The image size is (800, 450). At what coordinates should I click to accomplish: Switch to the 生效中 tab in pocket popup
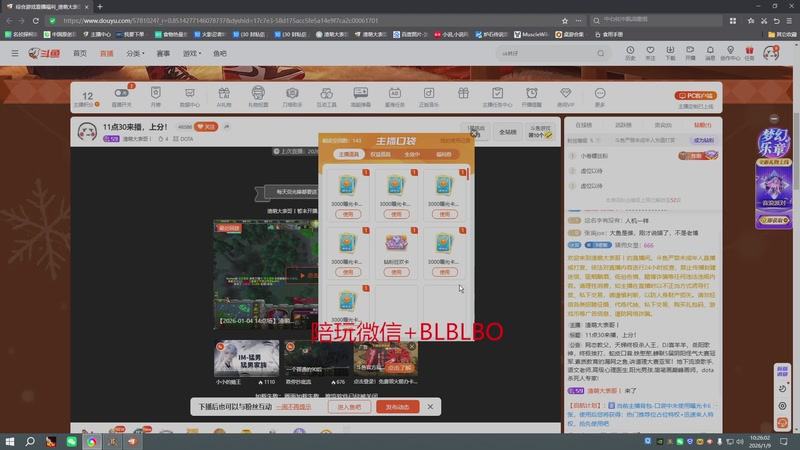412,154
